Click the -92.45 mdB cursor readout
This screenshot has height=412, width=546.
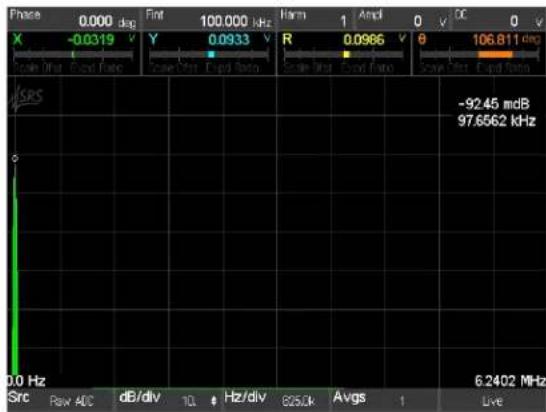pos(494,104)
